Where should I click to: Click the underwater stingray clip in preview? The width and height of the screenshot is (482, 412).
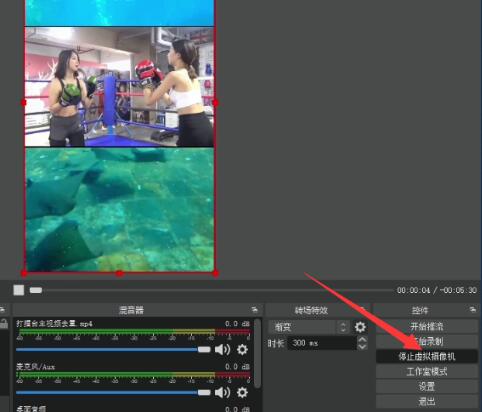pyautogui.click(x=119, y=210)
